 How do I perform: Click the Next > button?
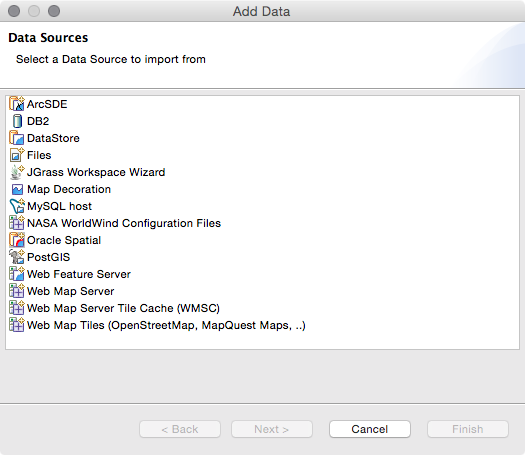tap(272, 429)
